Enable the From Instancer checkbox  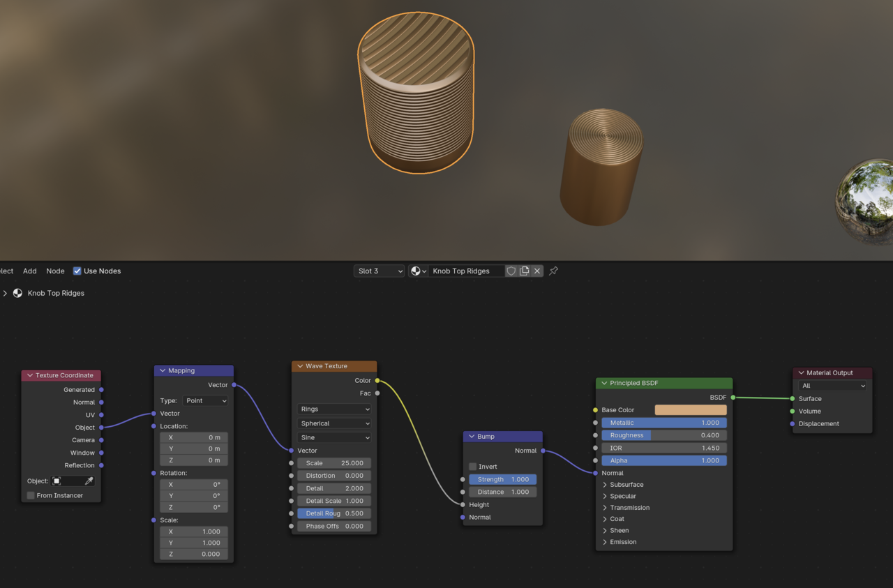point(31,496)
